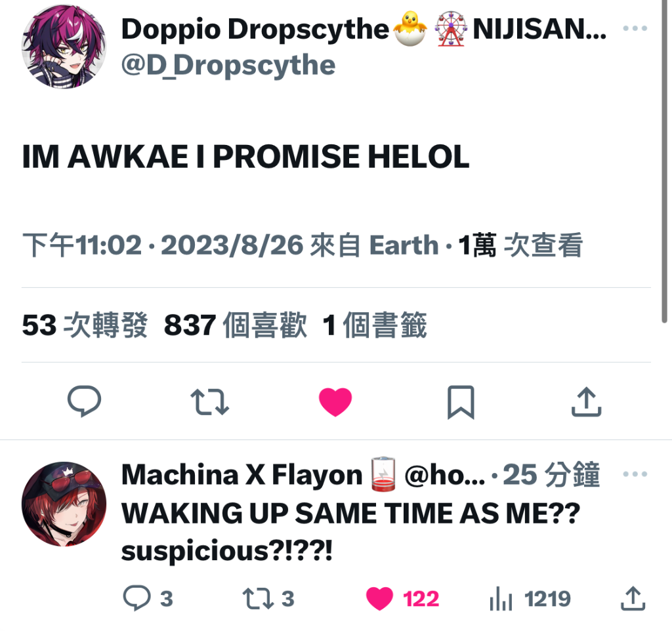
Task: View the 837 likes list
Action: coord(236,325)
